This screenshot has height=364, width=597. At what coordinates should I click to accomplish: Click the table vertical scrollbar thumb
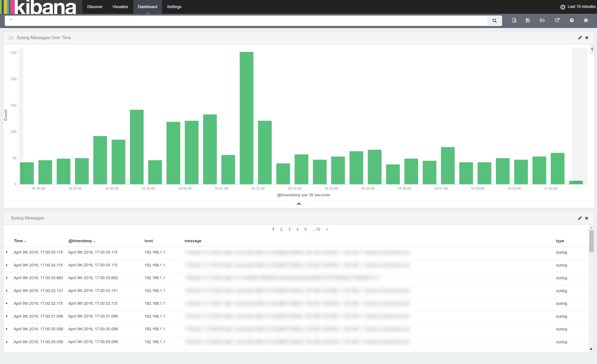pyautogui.click(x=592, y=241)
